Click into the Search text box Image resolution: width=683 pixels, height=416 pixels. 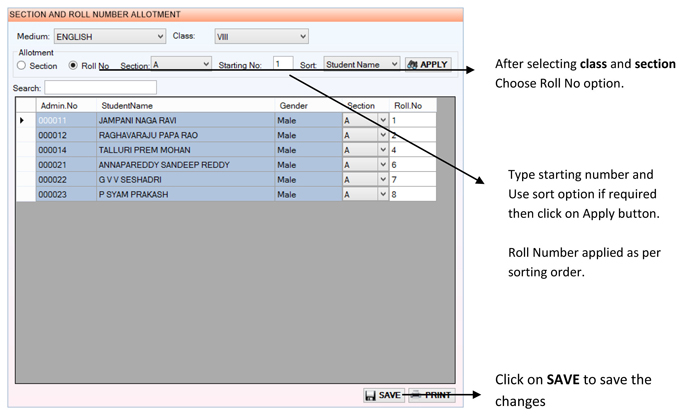pyautogui.click(x=101, y=88)
